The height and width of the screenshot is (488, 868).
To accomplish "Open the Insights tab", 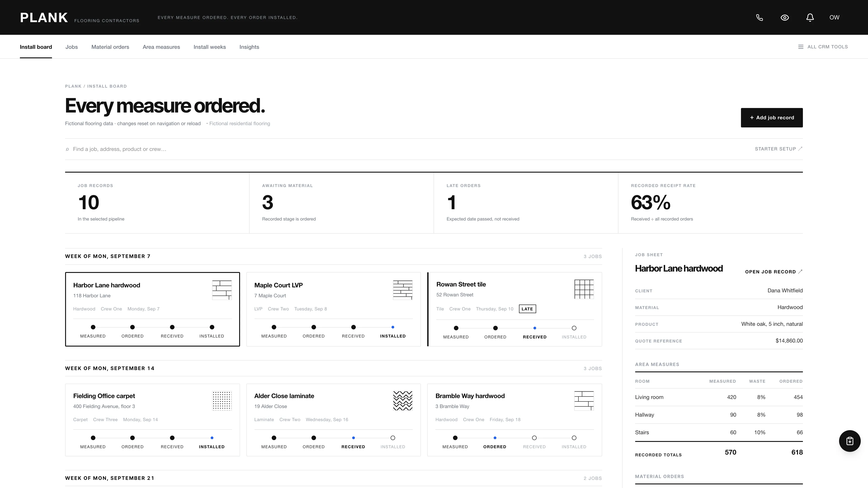I will (249, 47).
